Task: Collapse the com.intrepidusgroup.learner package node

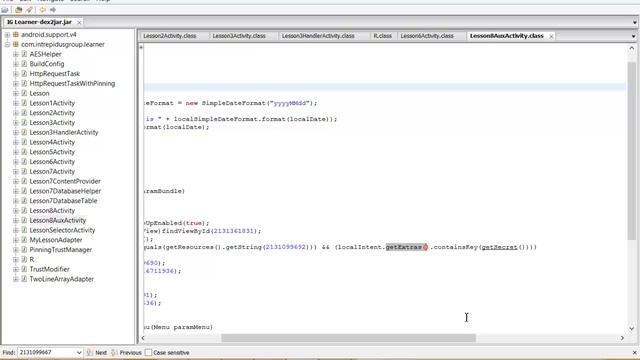Action: click(x=7, y=44)
